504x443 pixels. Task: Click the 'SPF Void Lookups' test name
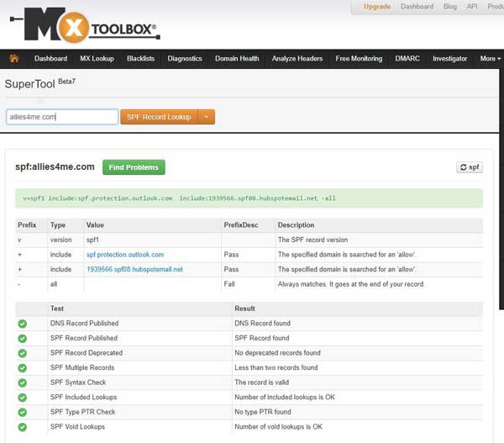click(77, 426)
